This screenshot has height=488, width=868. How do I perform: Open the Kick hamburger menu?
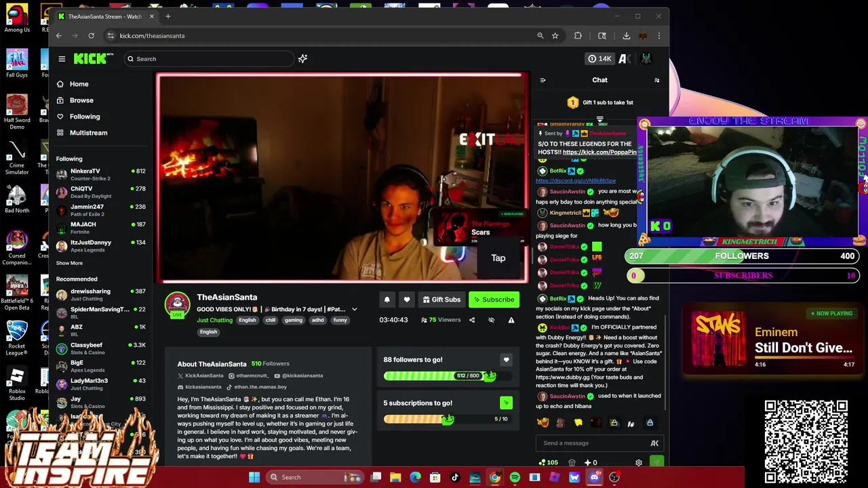pos(62,59)
